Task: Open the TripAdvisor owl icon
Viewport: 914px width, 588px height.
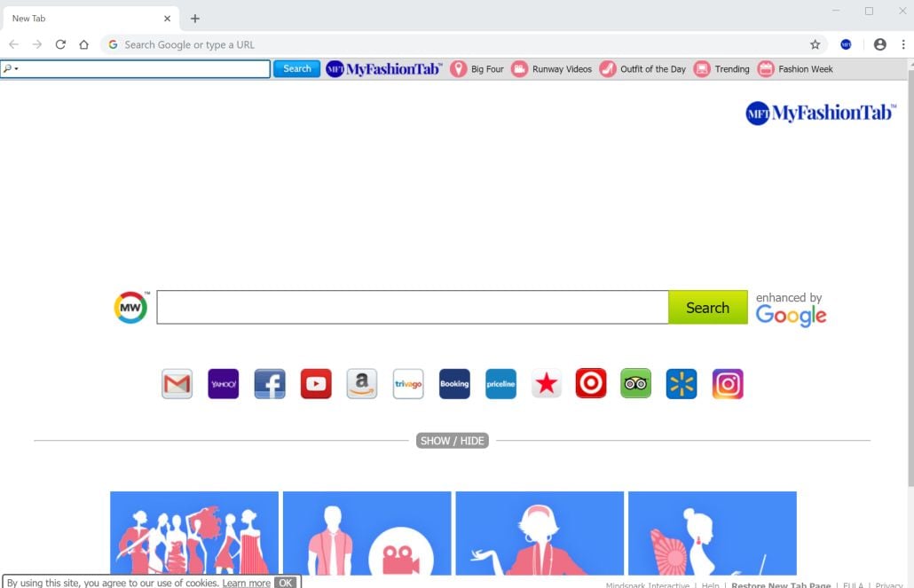Action: 636,383
